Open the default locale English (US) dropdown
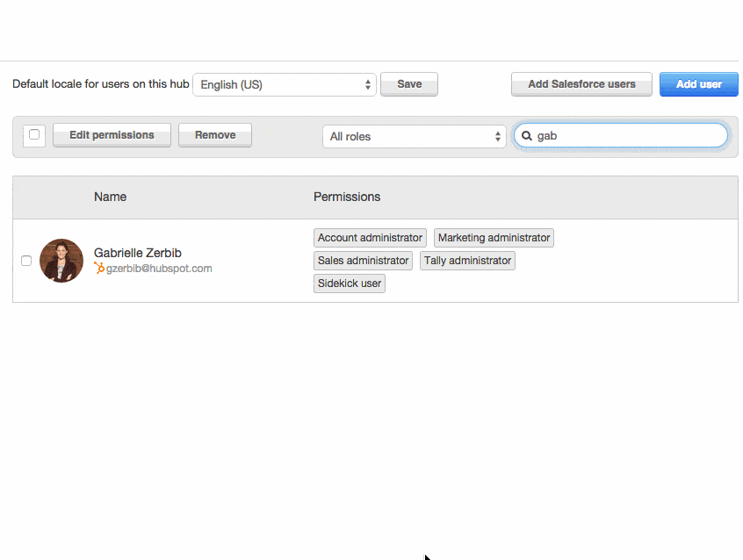The image size is (743, 560). tap(284, 84)
